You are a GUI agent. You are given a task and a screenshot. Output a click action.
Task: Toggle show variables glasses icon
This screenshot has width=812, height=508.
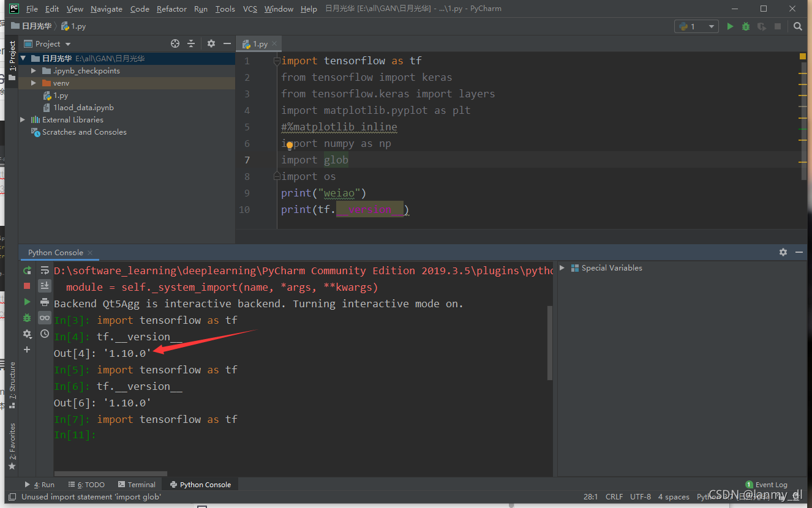[x=45, y=318]
